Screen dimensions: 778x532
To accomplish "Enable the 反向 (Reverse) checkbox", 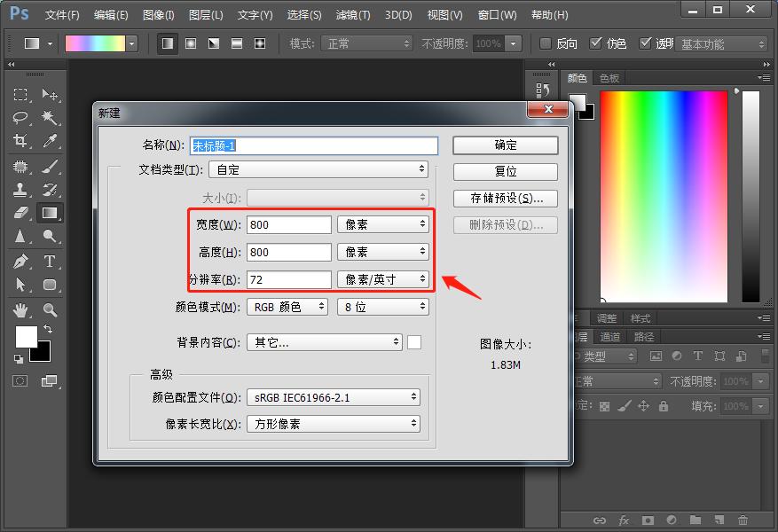I will [x=546, y=43].
